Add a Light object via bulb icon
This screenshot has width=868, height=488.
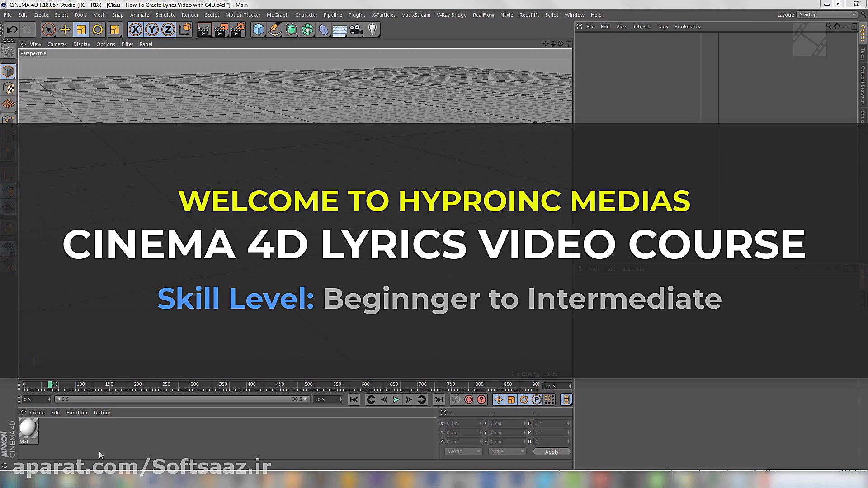tap(372, 30)
